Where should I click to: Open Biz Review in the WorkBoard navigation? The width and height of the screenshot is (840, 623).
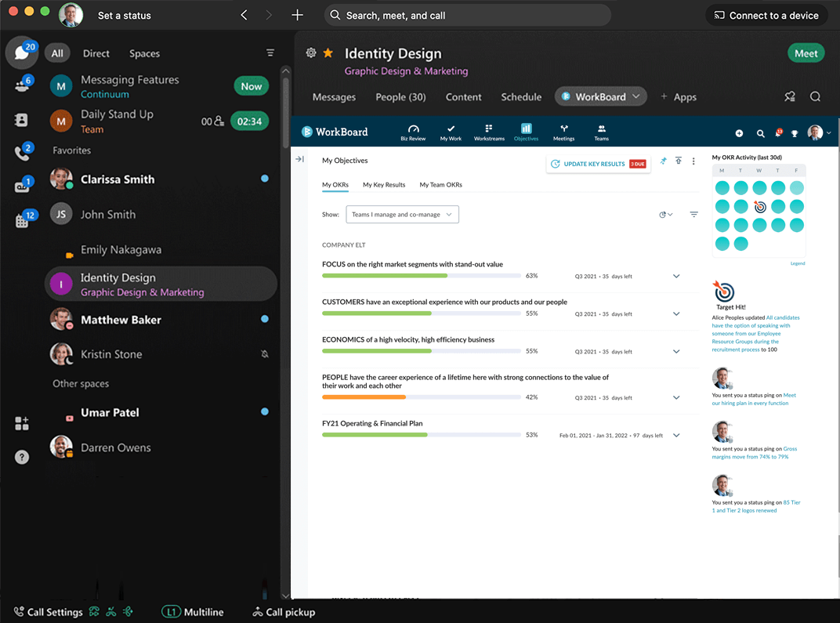point(413,132)
